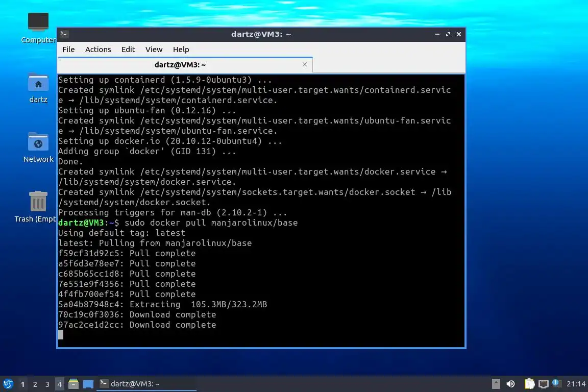
Task: Switch to workspace 4 in the pager
Action: [x=59, y=384]
